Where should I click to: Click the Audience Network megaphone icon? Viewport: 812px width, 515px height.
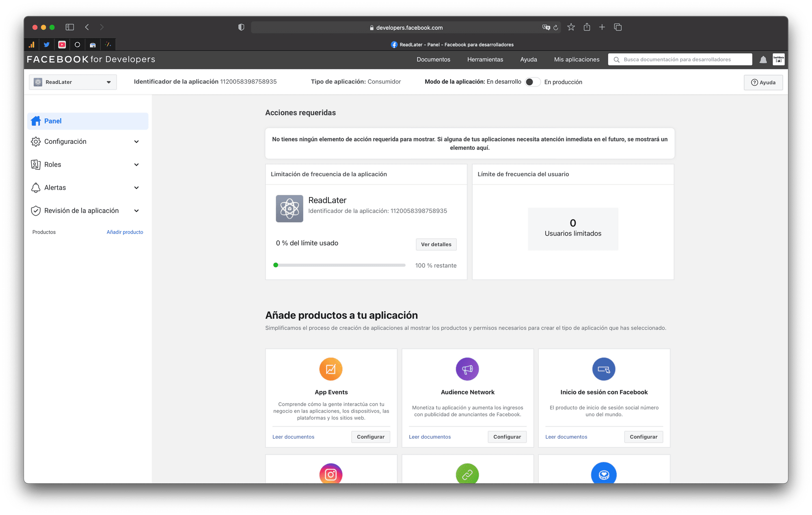(467, 369)
